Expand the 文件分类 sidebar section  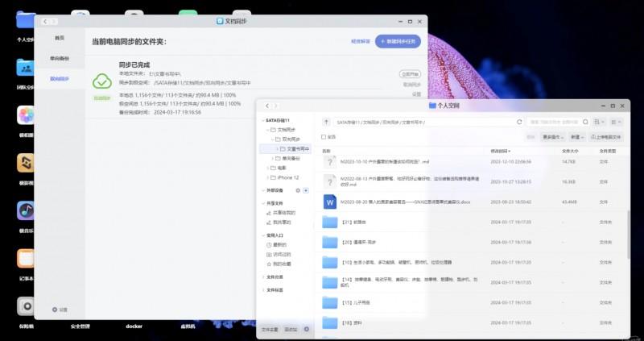[x=263, y=277]
